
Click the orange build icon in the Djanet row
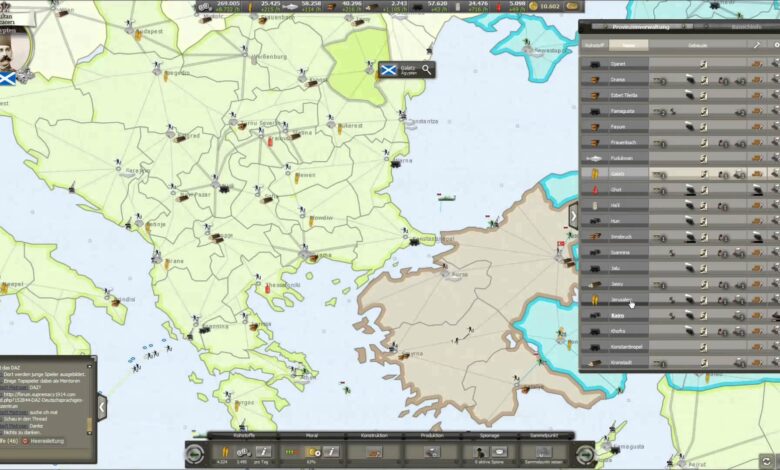(x=757, y=64)
